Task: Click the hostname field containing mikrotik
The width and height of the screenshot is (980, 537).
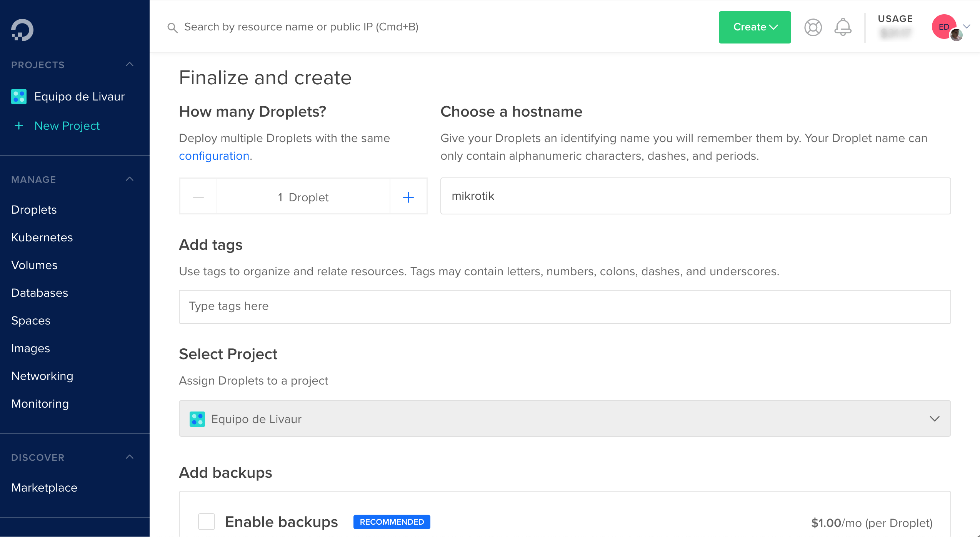Action: pyautogui.click(x=695, y=196)
